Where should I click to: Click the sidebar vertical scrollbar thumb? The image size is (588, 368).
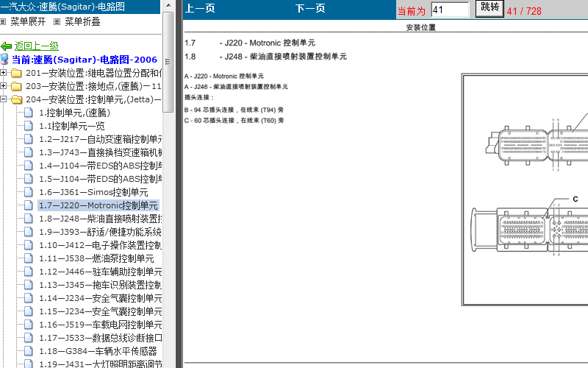[168, 62]
